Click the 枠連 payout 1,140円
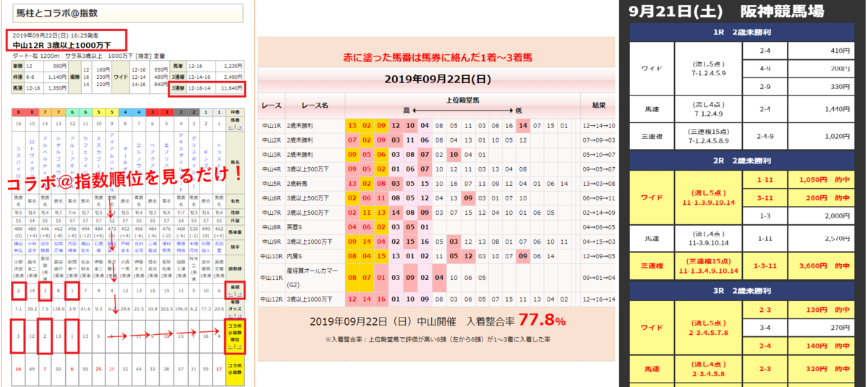 56,77
